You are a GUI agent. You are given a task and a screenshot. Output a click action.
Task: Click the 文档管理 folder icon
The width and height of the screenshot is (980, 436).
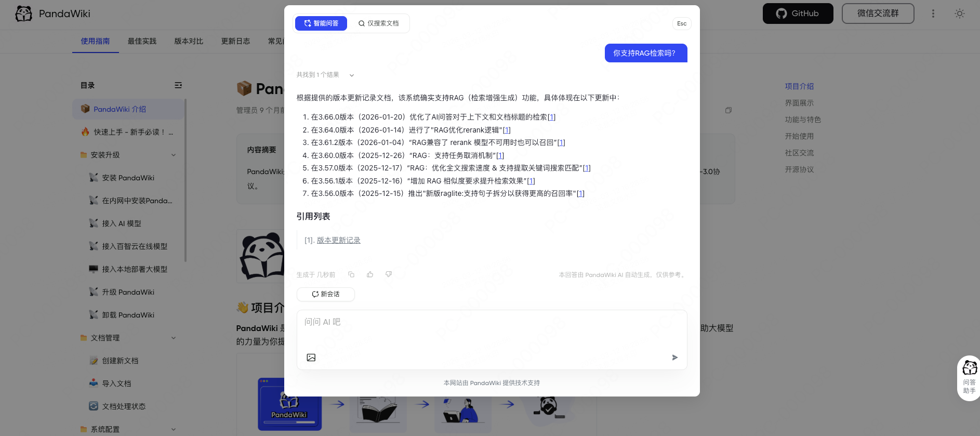84,338
